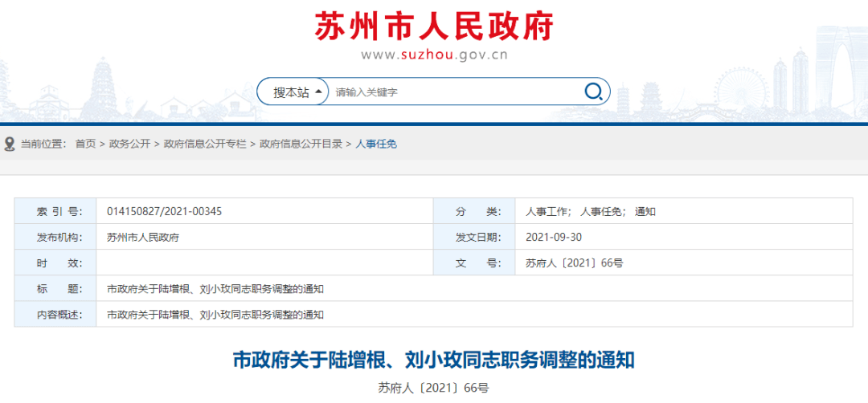868x403 pixels.
Task: Open the 人事任免 breadcrumb link
Action: [376, 145]
